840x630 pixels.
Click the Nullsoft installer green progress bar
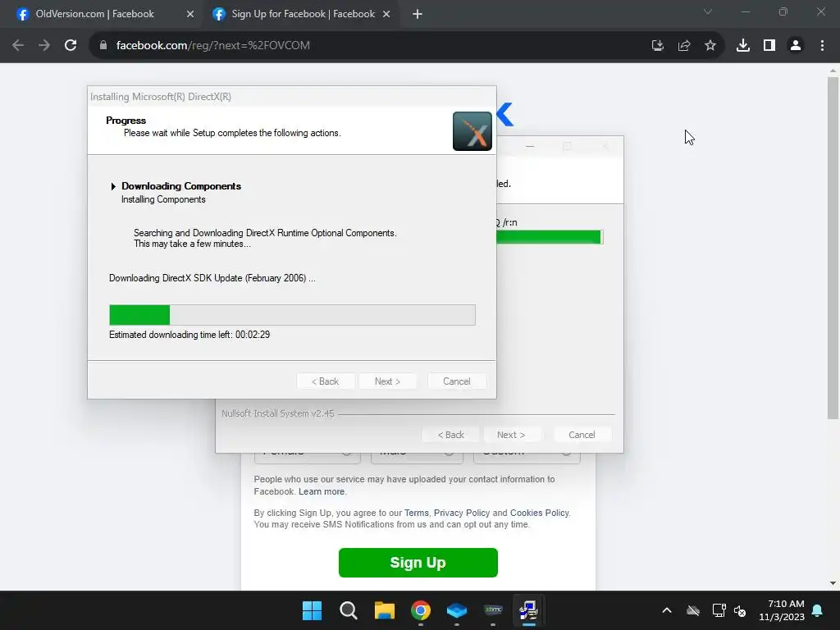click(x=550, y=237)
